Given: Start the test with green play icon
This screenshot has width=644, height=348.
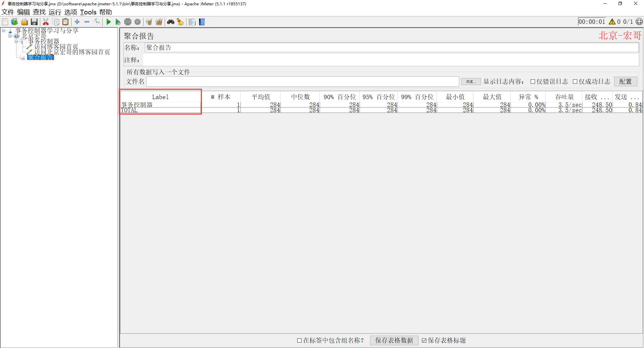Looking at the screenshot, I should (108, 22).
